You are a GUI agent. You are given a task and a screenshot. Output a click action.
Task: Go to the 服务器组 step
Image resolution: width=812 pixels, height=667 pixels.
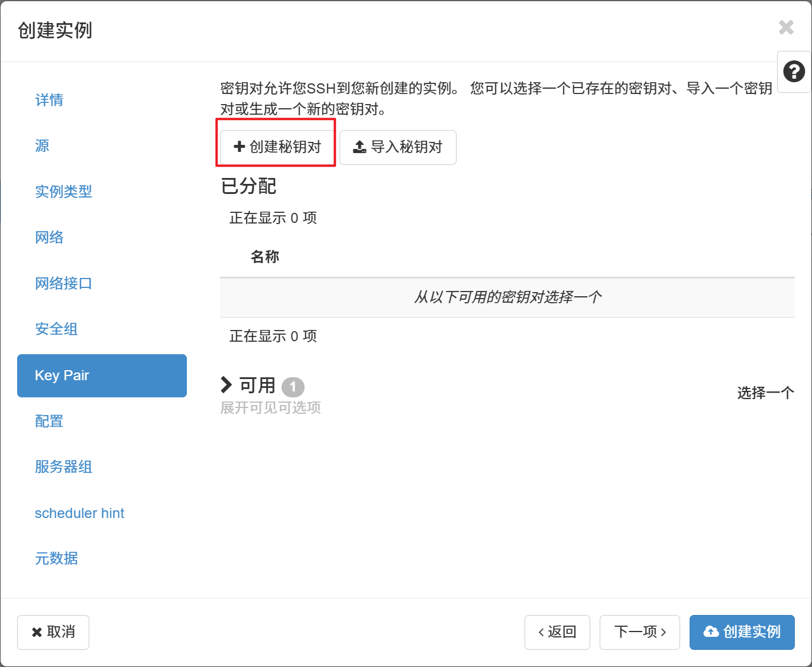click(63, 467)
